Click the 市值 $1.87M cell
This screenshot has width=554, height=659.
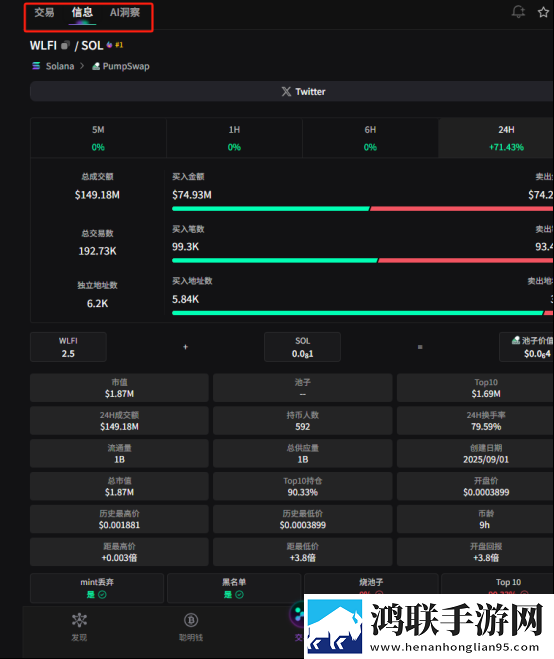(119, 388)
